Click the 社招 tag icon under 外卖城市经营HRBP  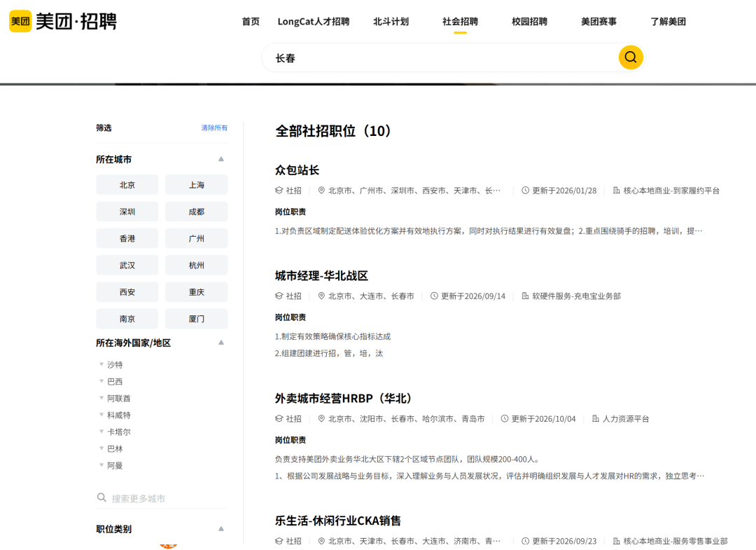click(279, 419)
